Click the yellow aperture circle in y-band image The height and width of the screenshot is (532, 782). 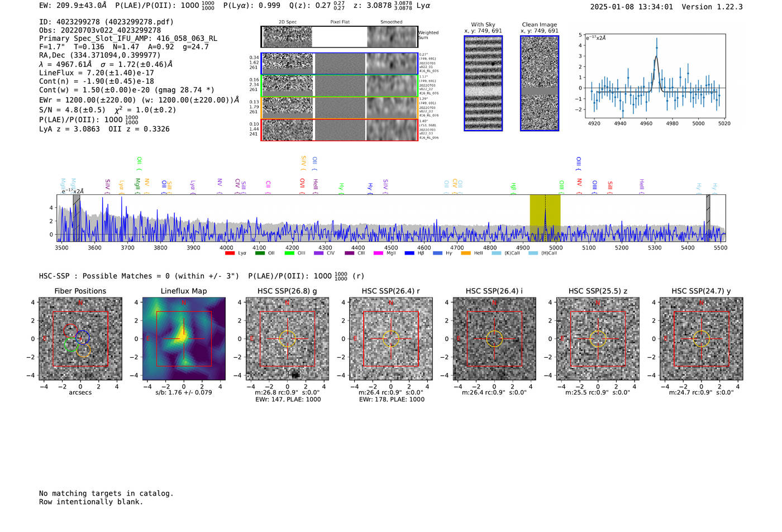702,339
